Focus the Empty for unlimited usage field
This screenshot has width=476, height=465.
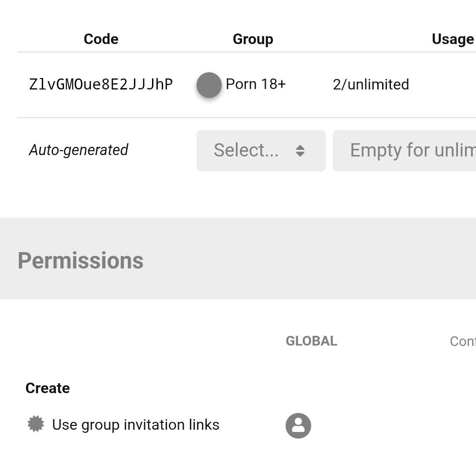[x=404, y=151]
